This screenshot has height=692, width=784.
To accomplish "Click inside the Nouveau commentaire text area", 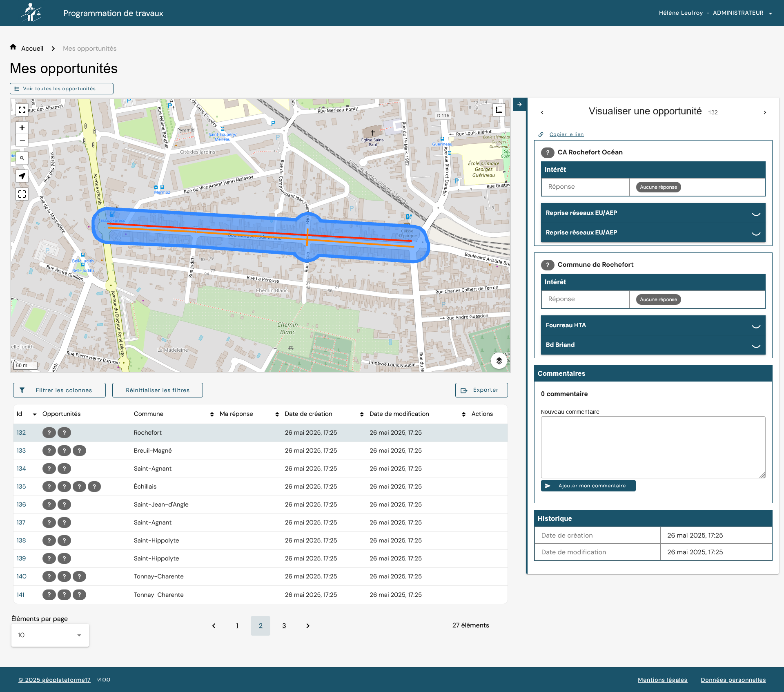I will 653,447.
